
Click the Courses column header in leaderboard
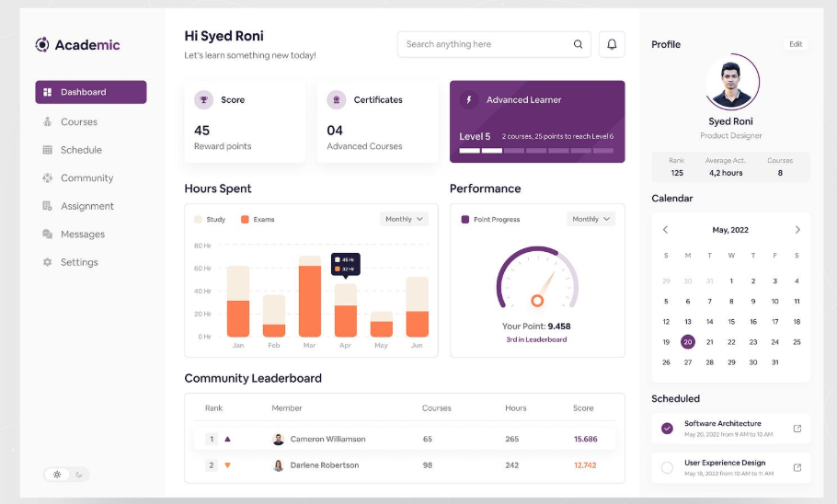pos(437,408)
